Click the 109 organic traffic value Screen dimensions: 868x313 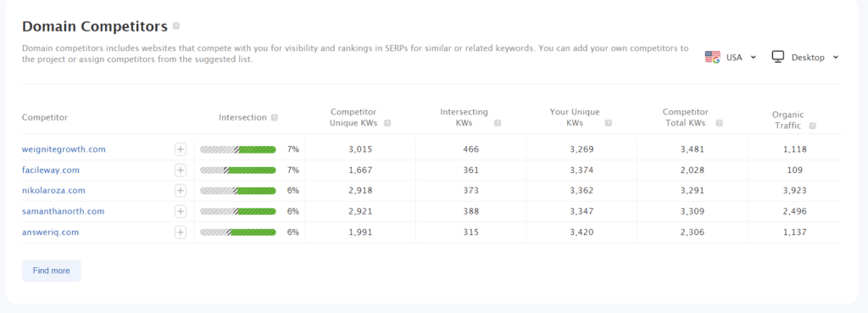point(794,170)
